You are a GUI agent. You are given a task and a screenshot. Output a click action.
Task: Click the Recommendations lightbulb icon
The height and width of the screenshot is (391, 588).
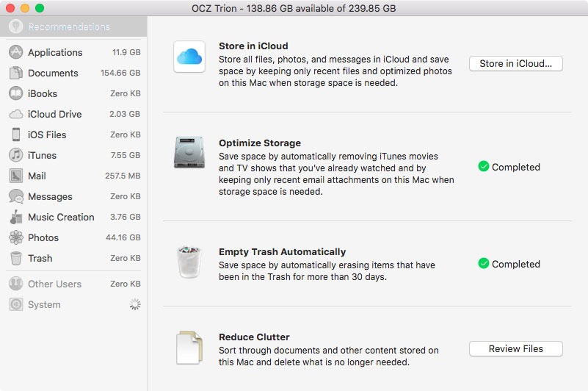[x=15, y=26]
